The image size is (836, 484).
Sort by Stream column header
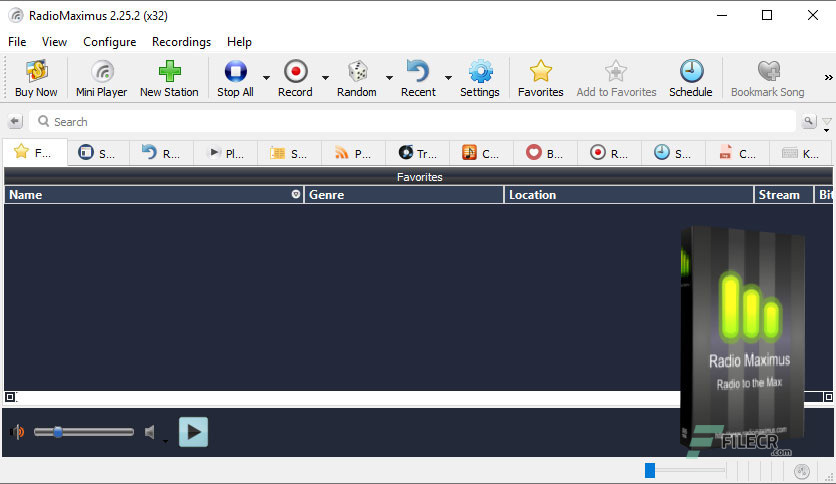[784, 195]
